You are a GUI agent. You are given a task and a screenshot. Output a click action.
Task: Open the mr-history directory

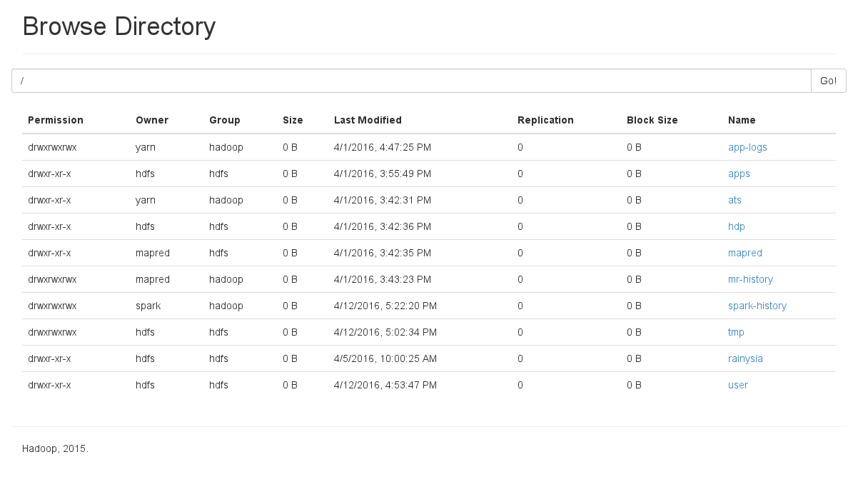750,279
